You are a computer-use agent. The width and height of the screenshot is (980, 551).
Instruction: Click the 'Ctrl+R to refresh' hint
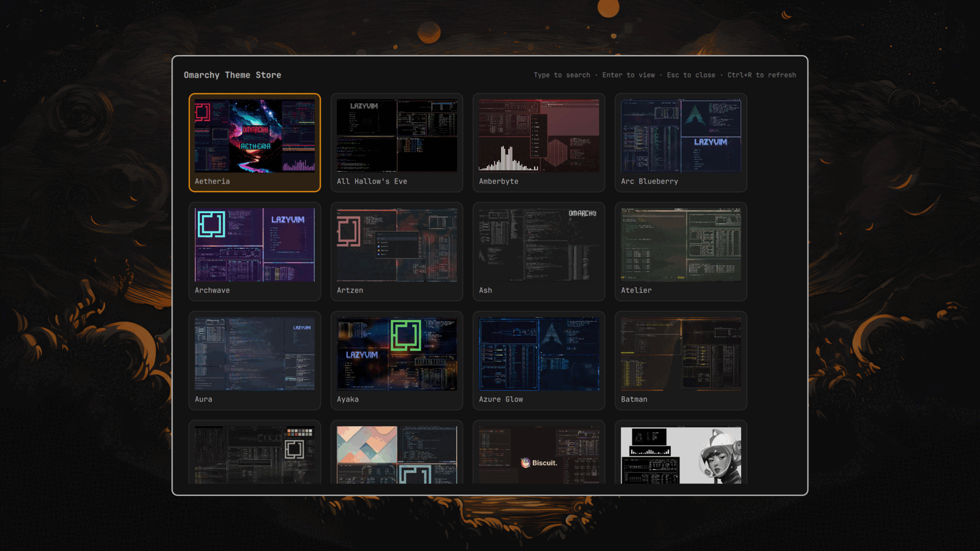coord(762,75)
